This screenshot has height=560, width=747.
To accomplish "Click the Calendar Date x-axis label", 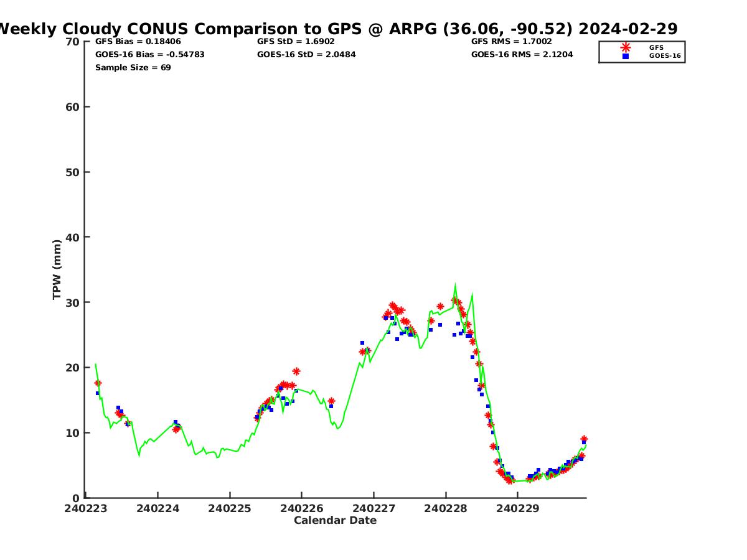I will tap(336, 521).
